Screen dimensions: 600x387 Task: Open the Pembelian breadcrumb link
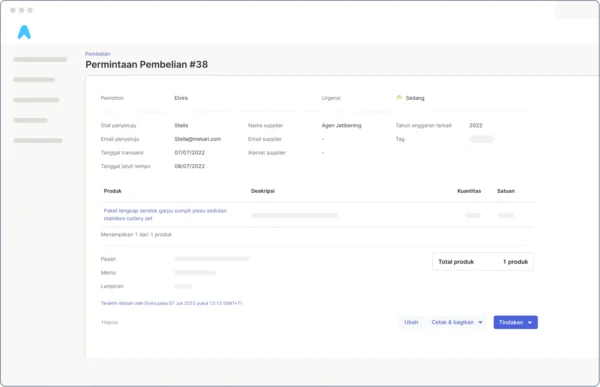point(98,54)
